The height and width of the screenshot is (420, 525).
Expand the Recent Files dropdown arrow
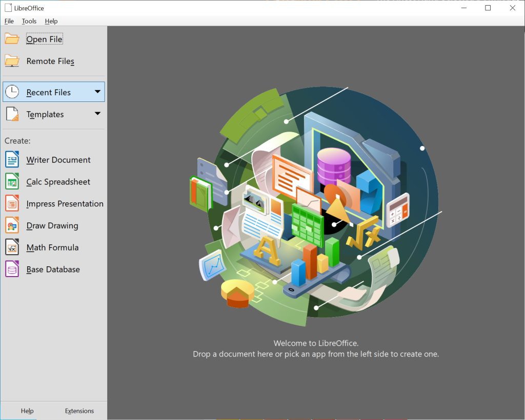tap(97, 91)
